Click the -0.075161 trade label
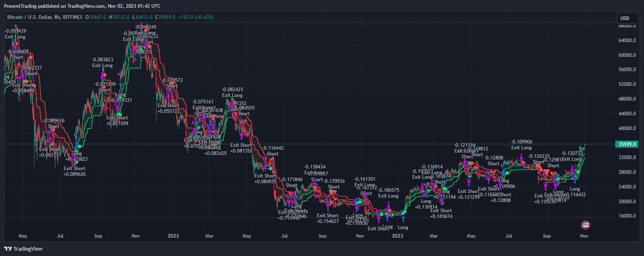644x256 pixels. [203, 102]
